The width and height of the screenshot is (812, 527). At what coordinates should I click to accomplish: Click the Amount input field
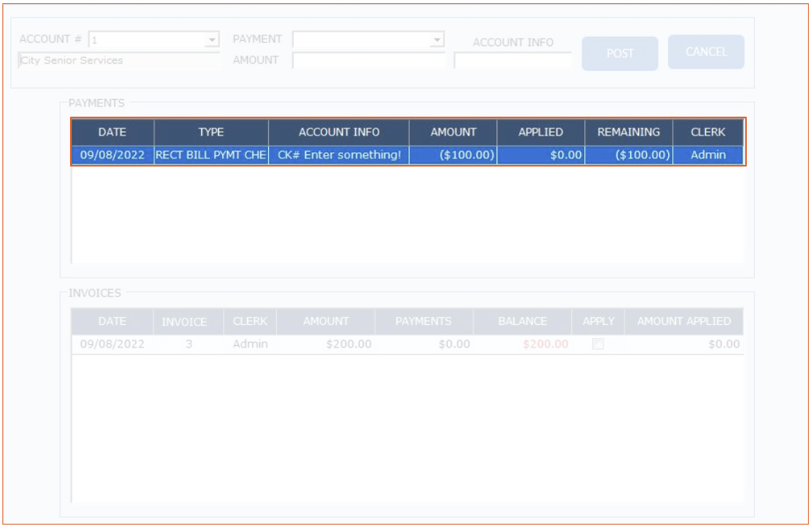(369, 60)
